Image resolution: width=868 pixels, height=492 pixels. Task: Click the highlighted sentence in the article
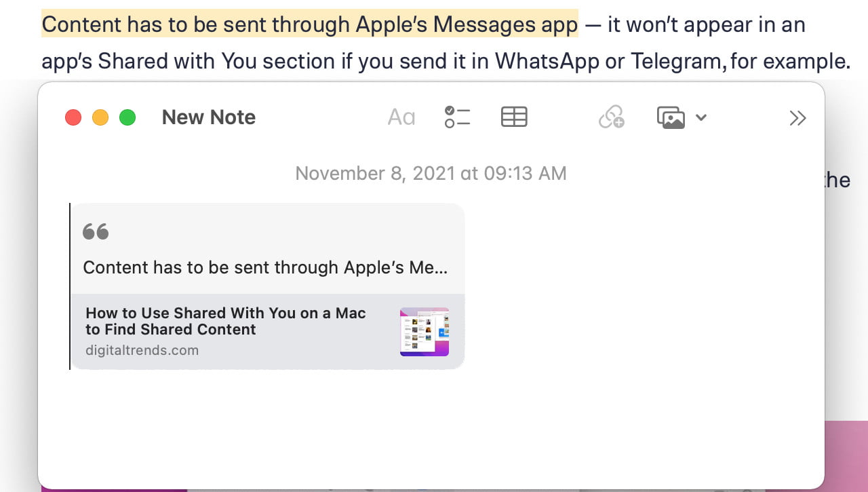pyautogui.click(x=310, y=24)
